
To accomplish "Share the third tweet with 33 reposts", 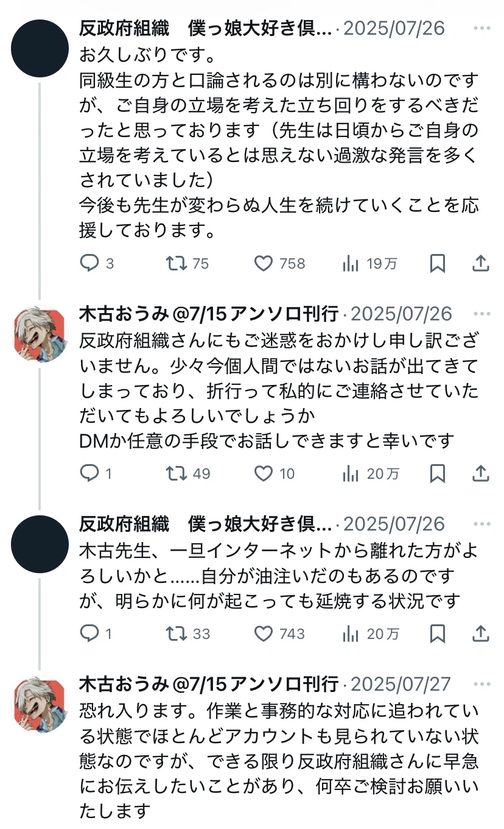I will (481, 633).
